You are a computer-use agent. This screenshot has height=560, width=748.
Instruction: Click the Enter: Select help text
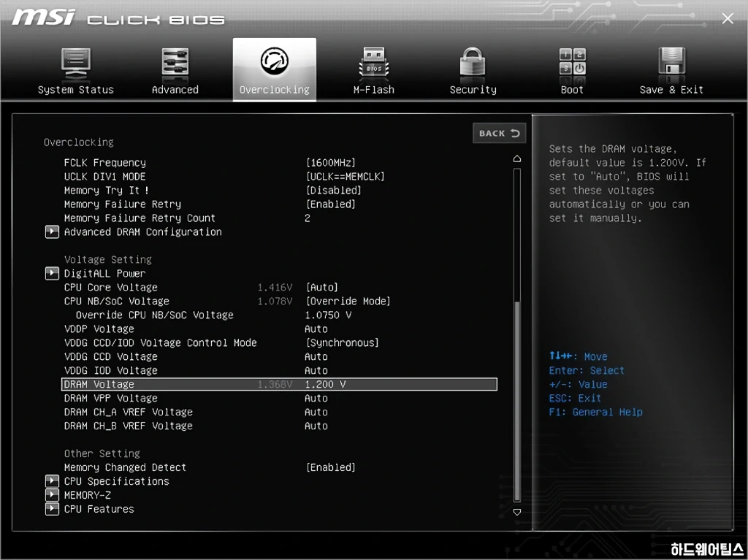[587, 370]
